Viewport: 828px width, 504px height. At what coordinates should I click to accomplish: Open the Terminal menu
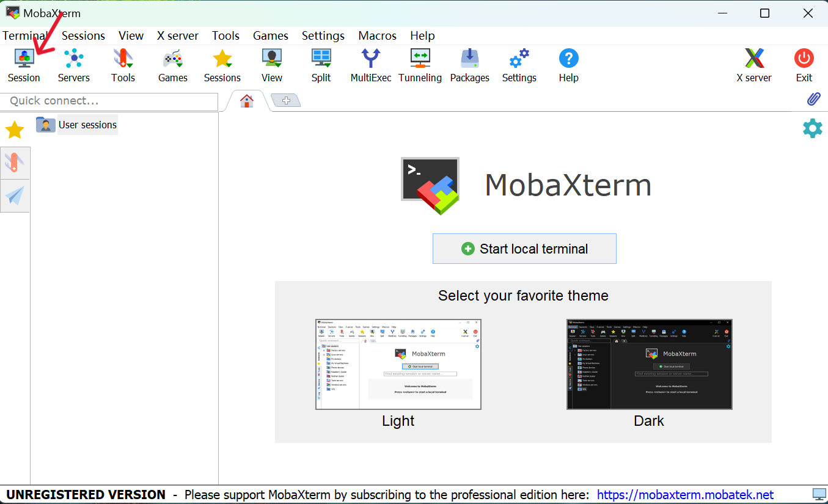tap(25, 35)
